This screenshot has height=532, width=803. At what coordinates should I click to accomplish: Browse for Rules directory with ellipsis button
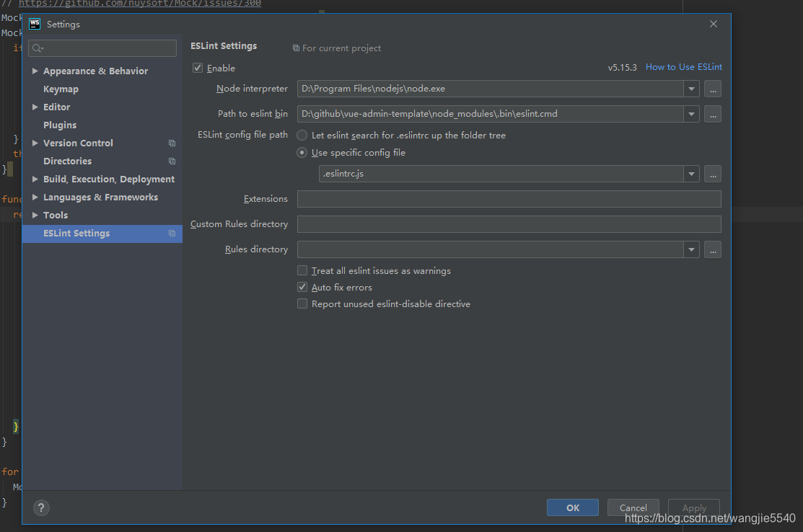pyautogui.click(x=713, y=249)
